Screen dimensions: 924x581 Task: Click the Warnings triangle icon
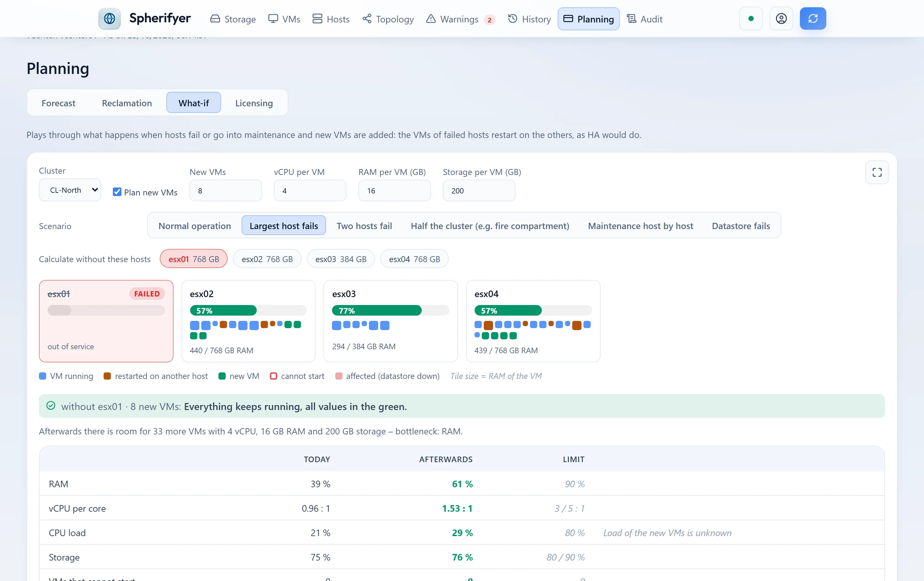coord(431,19)
